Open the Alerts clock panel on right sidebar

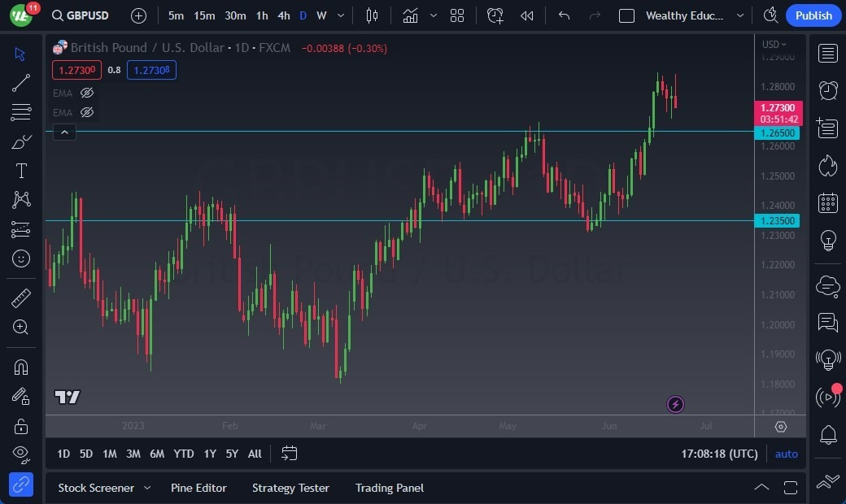click(x=827, y=92)
